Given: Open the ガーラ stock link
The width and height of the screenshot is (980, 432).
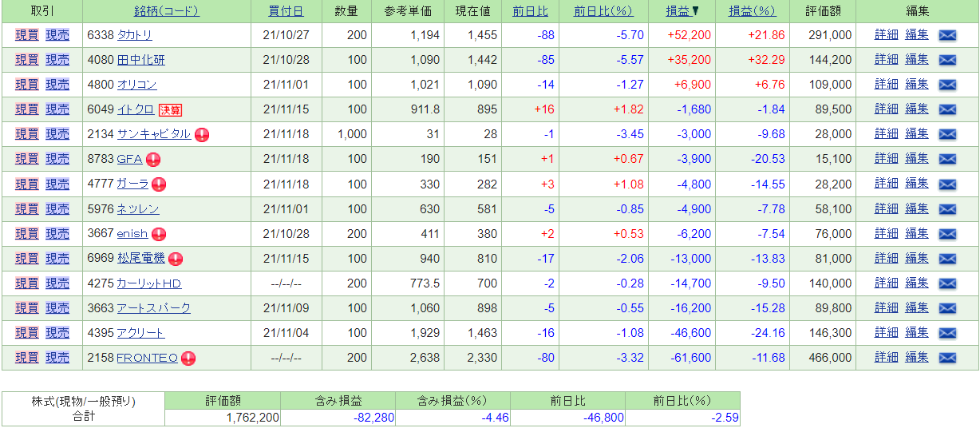Looking at the screenshot, I should 132,184.
